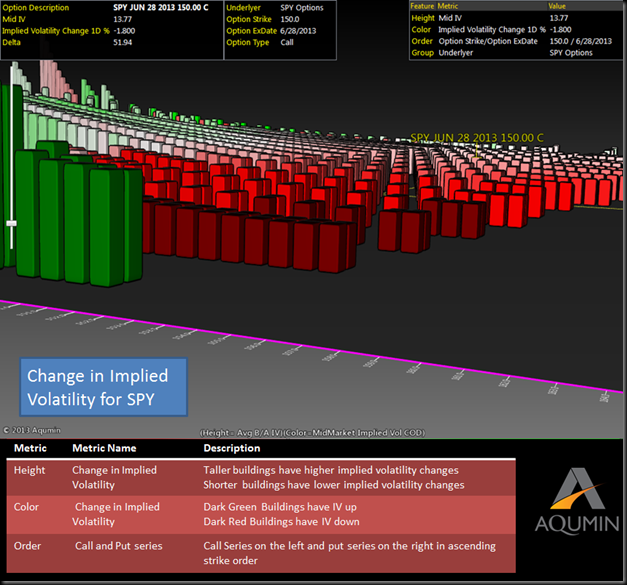Click 'Dark Red Buildings have IV down'
The height and width of the screenshot is (585, 627).
click(x=282, y=522)
